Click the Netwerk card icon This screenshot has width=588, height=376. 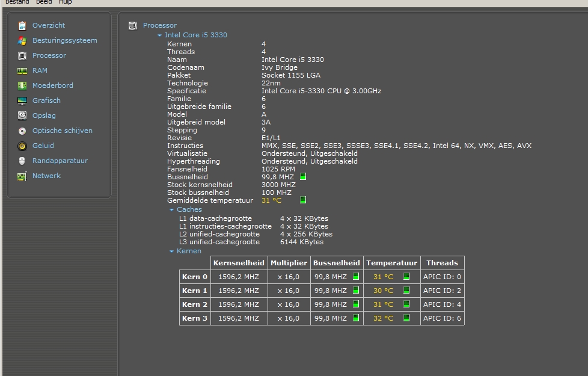[x=22, y=176]
